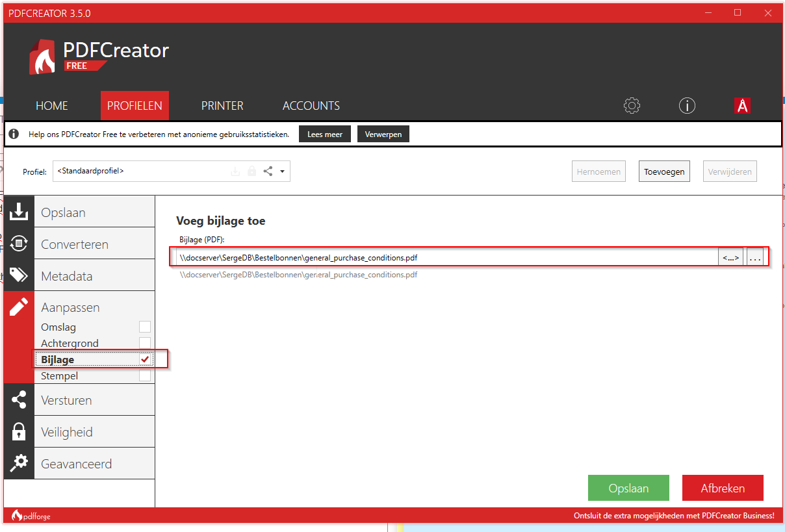Image resolution: width=785 pixels, height=532 pixels.
Task: Click the green Opslaan button
Action: 628,488
